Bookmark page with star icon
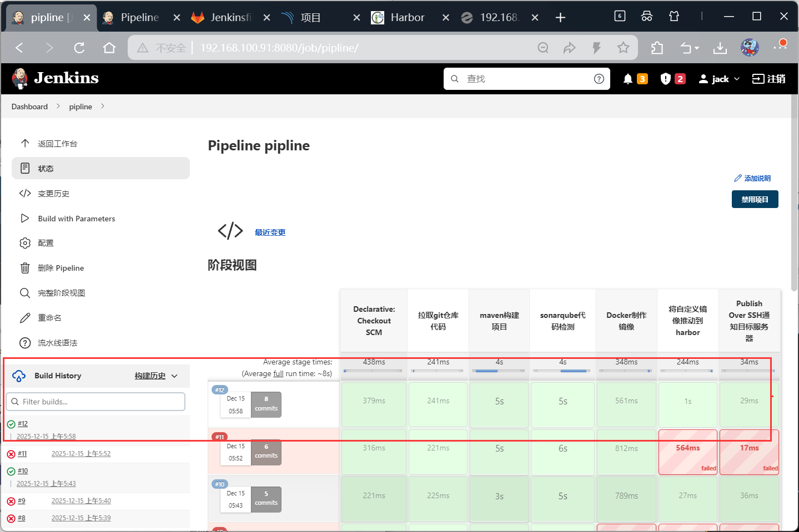799x532 pixels. (x=623, y=48)
